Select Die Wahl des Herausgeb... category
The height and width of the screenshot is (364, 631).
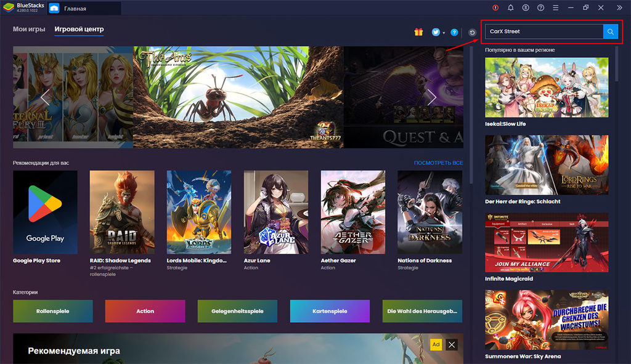[423, 311]
